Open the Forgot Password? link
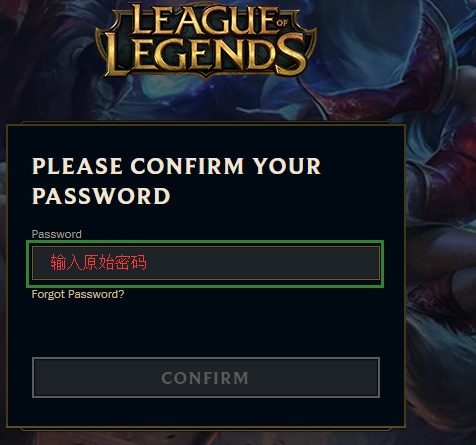 pos(78,294)
